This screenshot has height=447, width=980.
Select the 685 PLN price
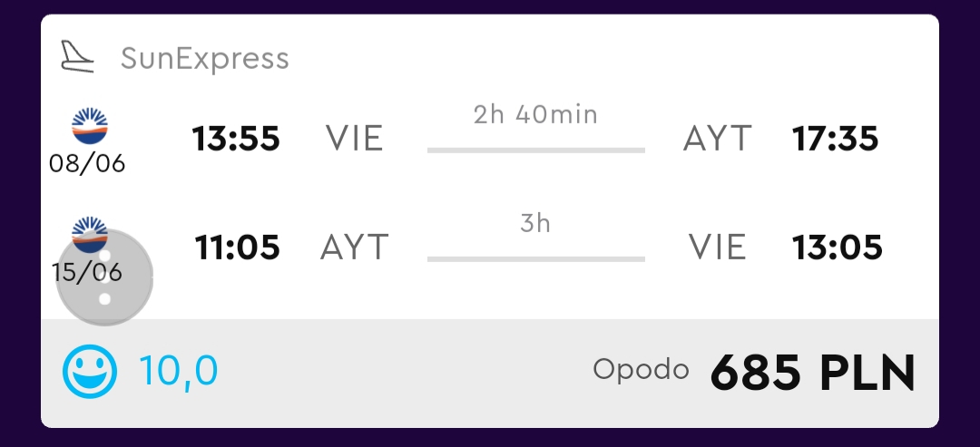(x=813, y=373)
